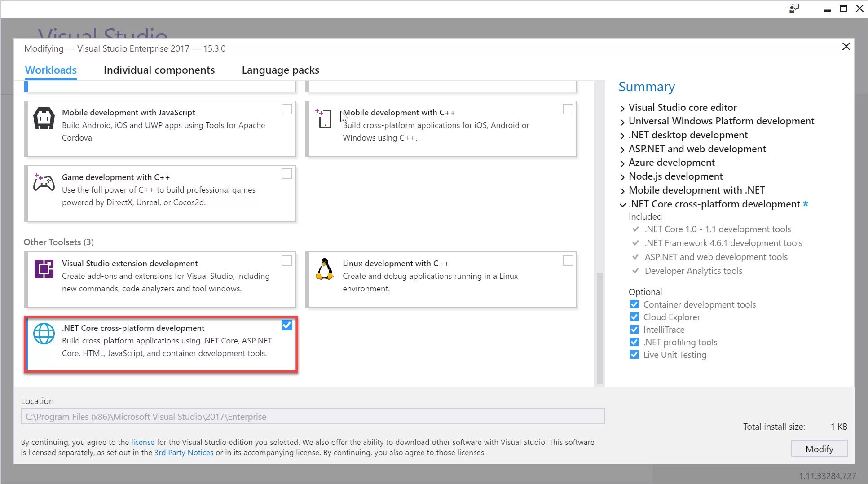
Task: Click .NET Framework 4.6.1 development tools entry
Action: tap(723, 243)
